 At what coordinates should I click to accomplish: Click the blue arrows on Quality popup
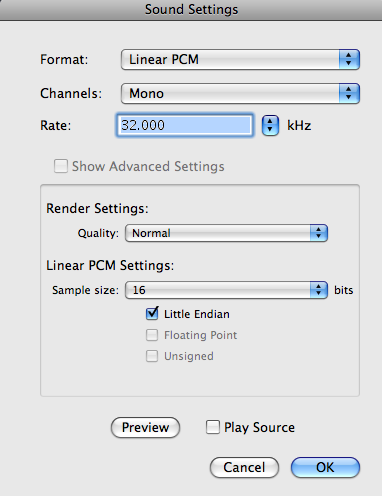click(x=319, y=233)
